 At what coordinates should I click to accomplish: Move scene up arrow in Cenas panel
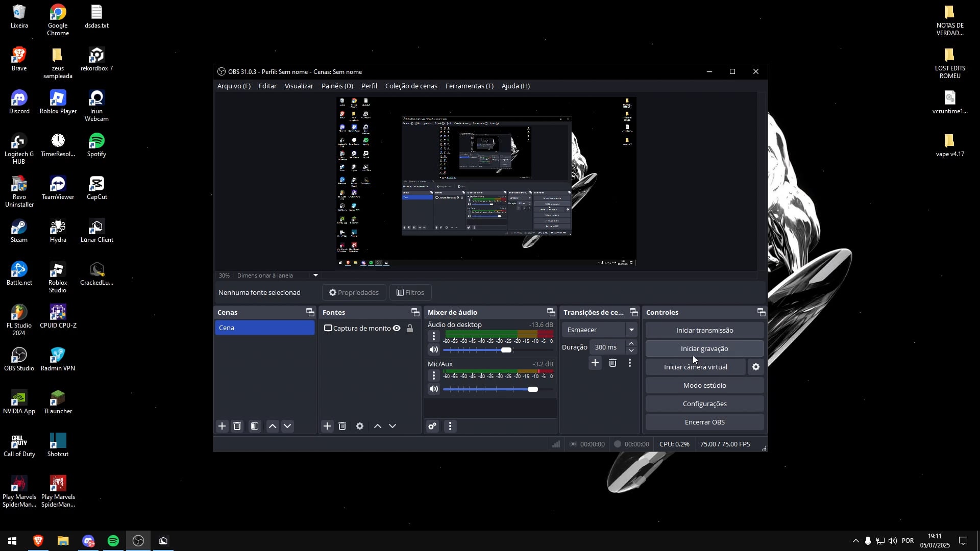point(273,426)
